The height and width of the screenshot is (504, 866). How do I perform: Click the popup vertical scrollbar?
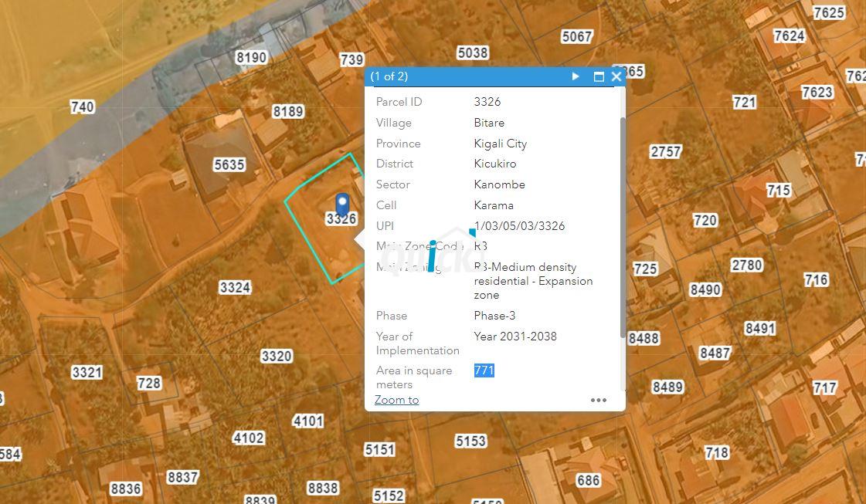623,226
